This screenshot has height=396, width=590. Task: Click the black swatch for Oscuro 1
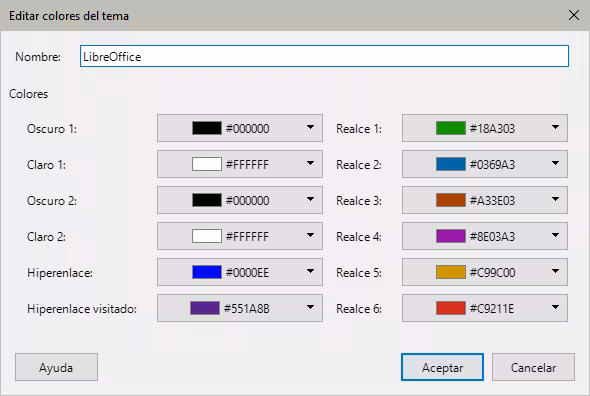click(207, 128)
